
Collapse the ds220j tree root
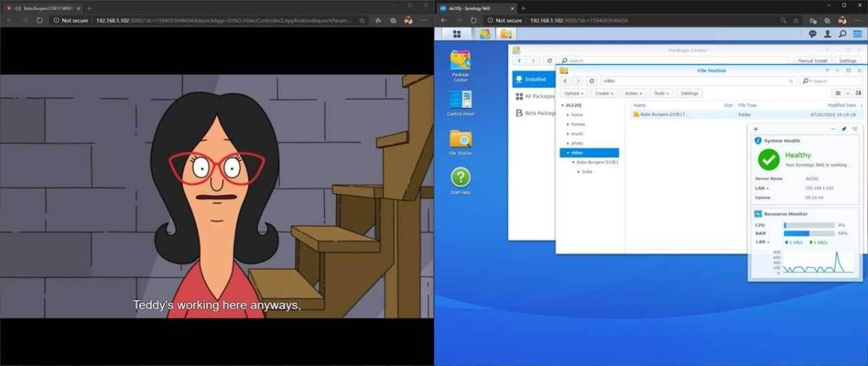pyautogui.click(x=563, y=105)
